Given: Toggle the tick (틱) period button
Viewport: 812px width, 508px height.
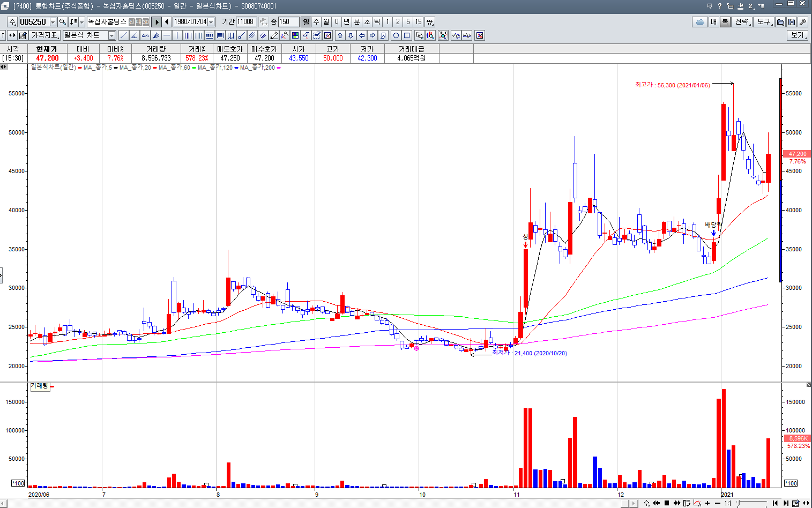Looking at the screenshot, I should [x=377, y=22].
